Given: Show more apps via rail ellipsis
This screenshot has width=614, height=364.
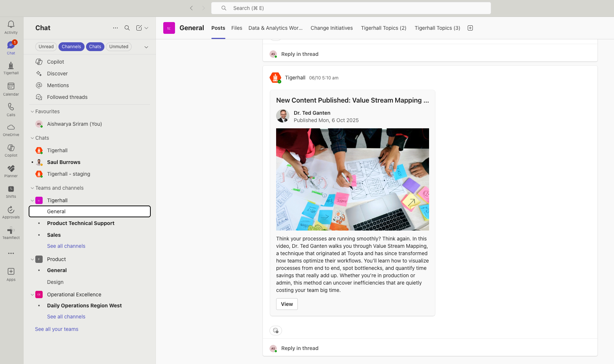Looking at the screenshot, I should click(11, 253).
